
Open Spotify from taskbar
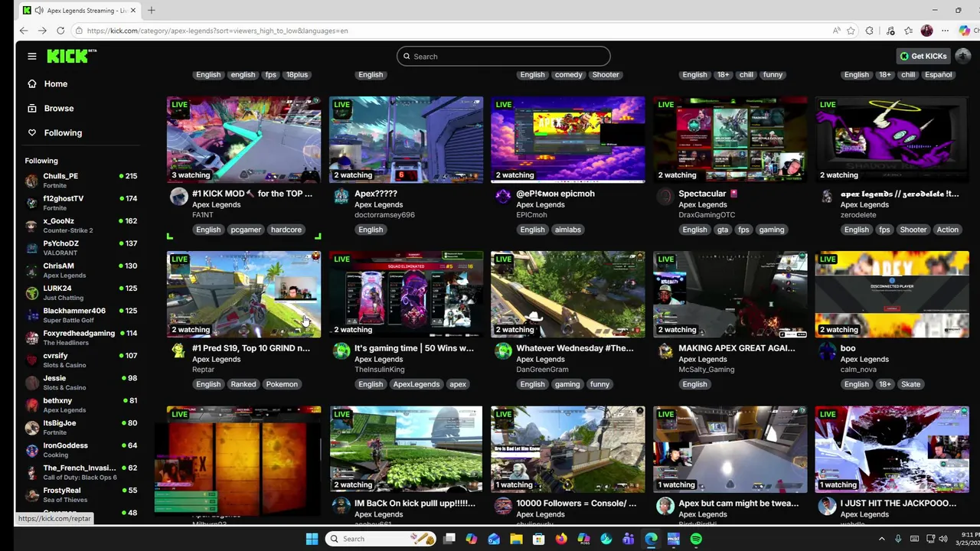coord(695,539)
